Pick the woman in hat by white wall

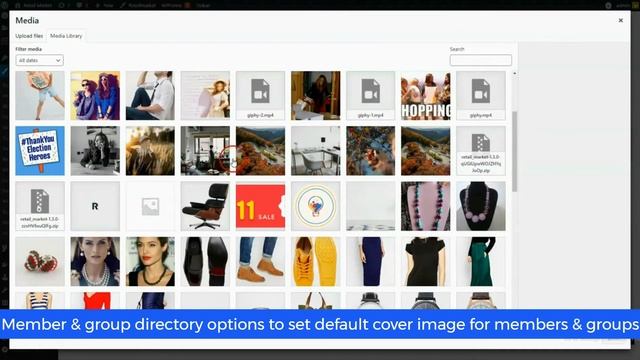pyautogui.click(x=205, y=96)
